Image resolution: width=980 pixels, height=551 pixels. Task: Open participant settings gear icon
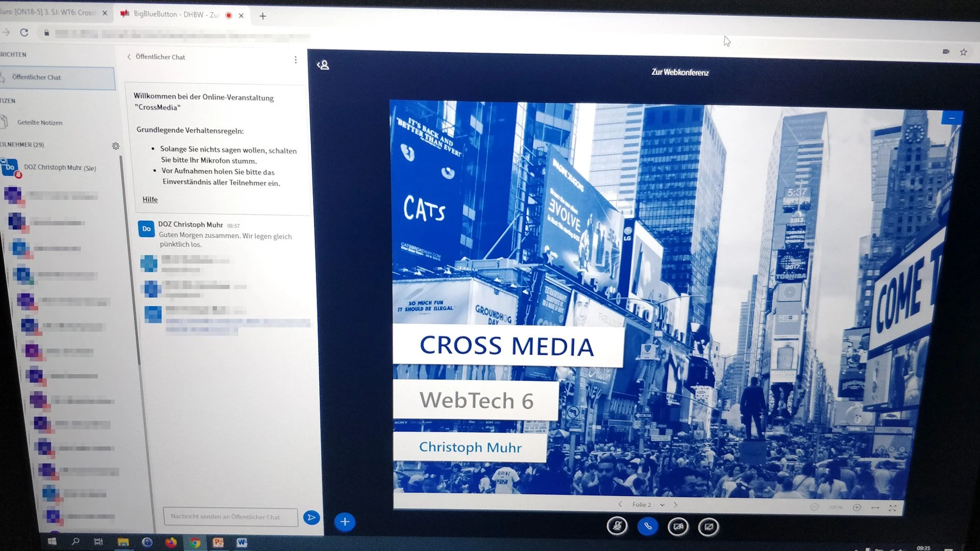click(x=116, y=146)
